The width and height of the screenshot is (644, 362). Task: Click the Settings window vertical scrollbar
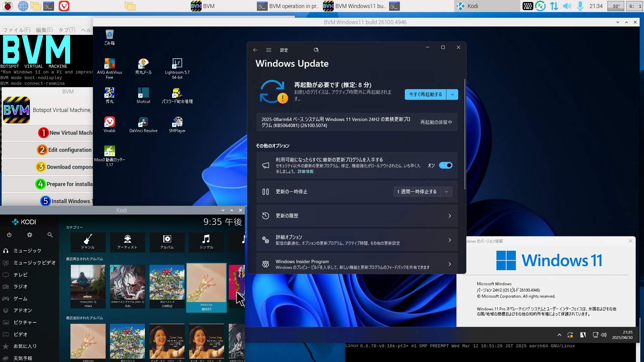(x=465, y=134)
